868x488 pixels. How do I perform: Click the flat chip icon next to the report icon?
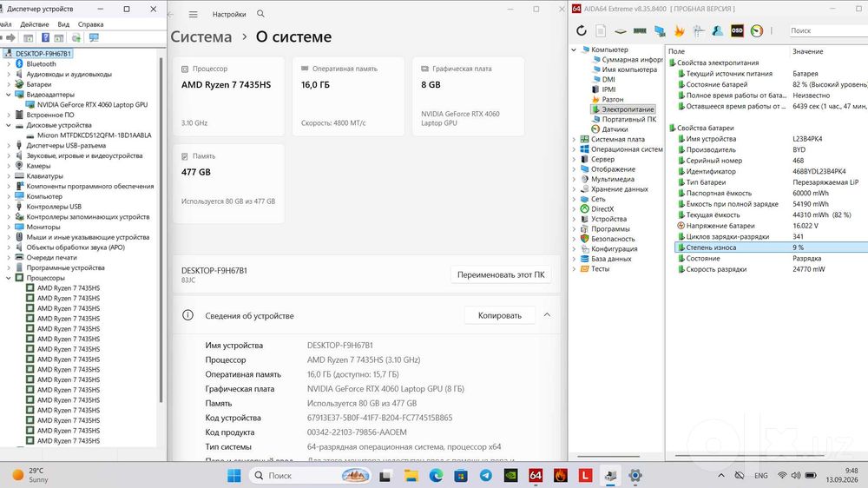(621, 31)
